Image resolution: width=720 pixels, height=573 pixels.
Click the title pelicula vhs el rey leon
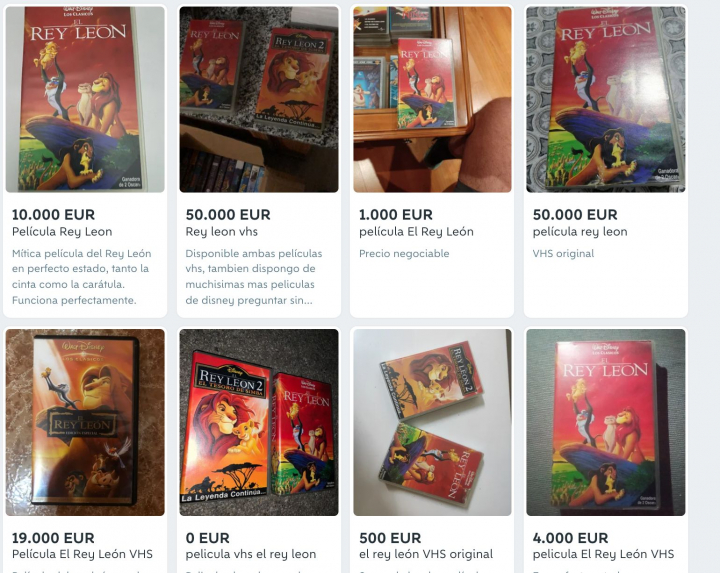(251, 554)
